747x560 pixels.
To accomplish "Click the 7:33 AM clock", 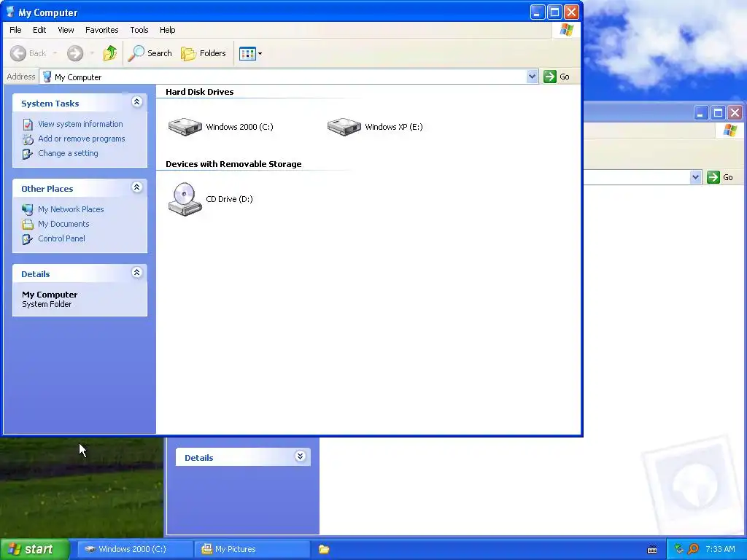I will pos(720,549).
